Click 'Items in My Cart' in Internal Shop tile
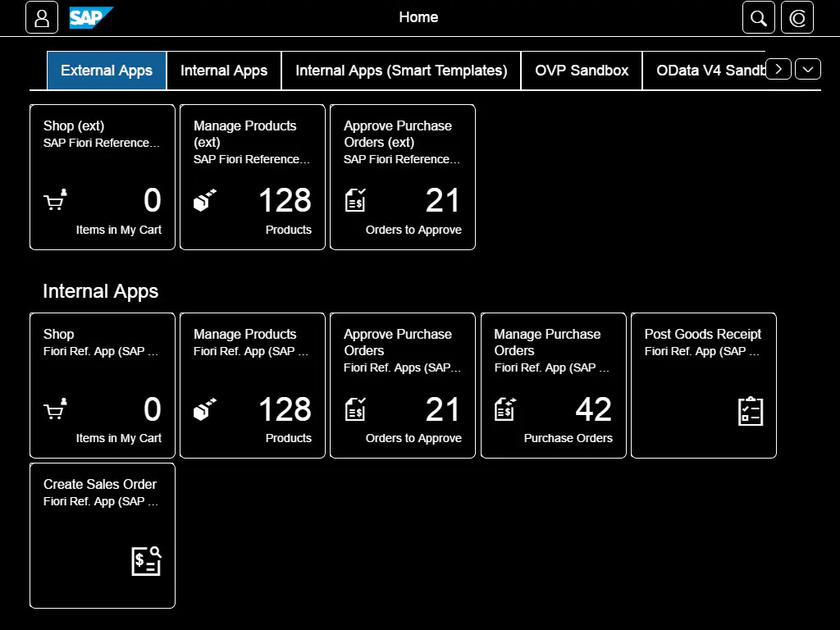 tap(118, 438)
